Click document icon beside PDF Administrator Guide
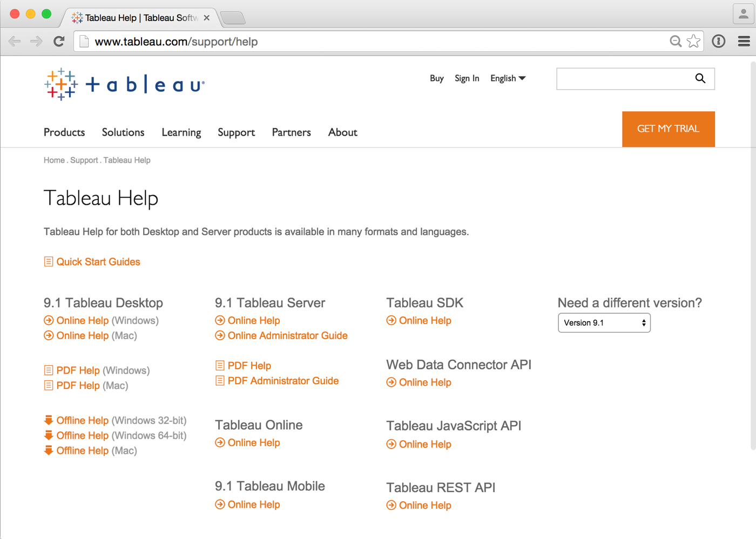Screen dimensions: 756x539 point(220,381)
